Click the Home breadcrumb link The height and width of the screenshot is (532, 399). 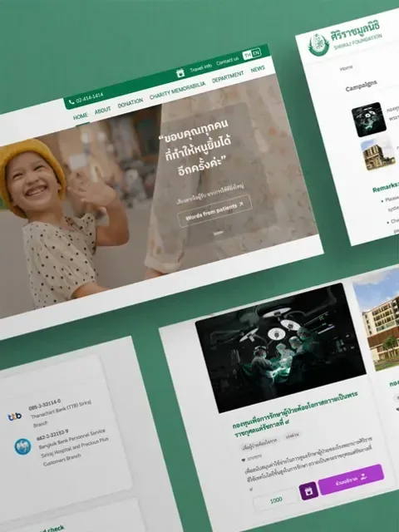[x=347, y=68]
